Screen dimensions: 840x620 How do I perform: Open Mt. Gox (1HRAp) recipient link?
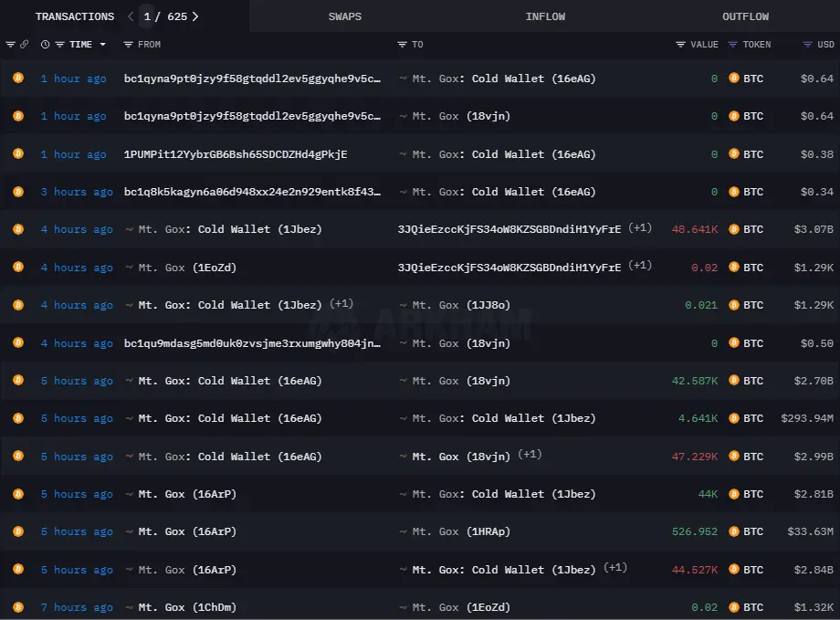click(x=461, y=531)
